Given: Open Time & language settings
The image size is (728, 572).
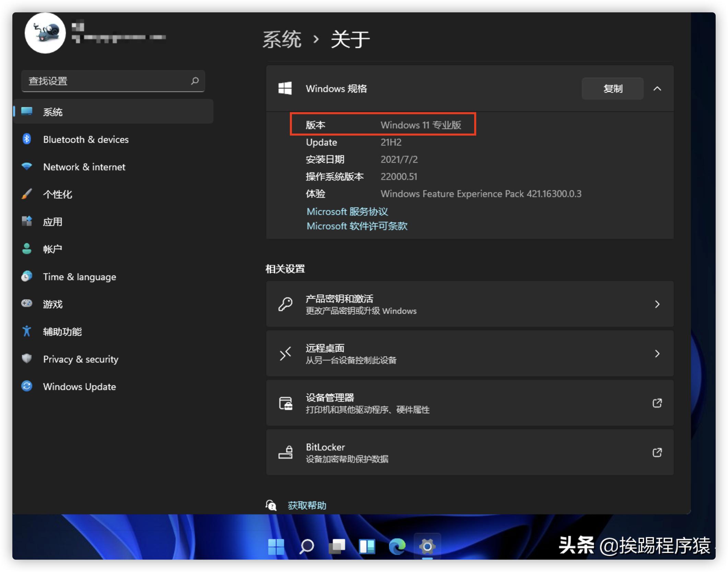Looking at the screenshot, I should point(80,277).
